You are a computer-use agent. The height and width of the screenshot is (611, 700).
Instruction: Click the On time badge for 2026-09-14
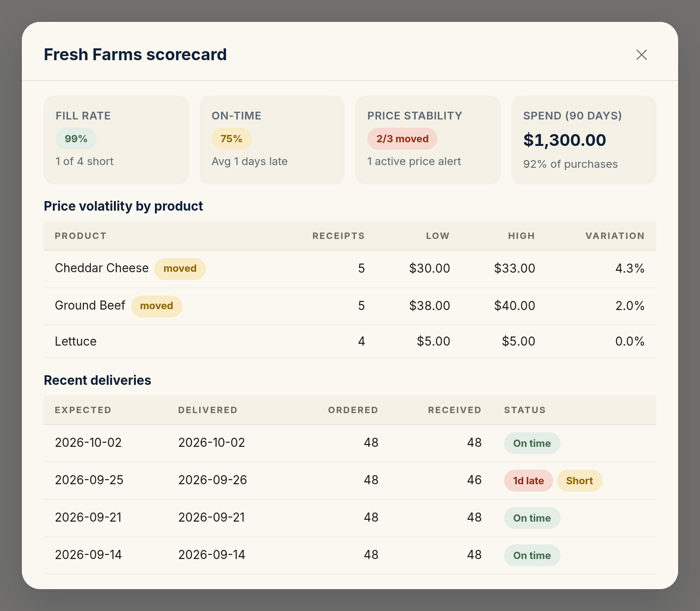click(532, 555)
